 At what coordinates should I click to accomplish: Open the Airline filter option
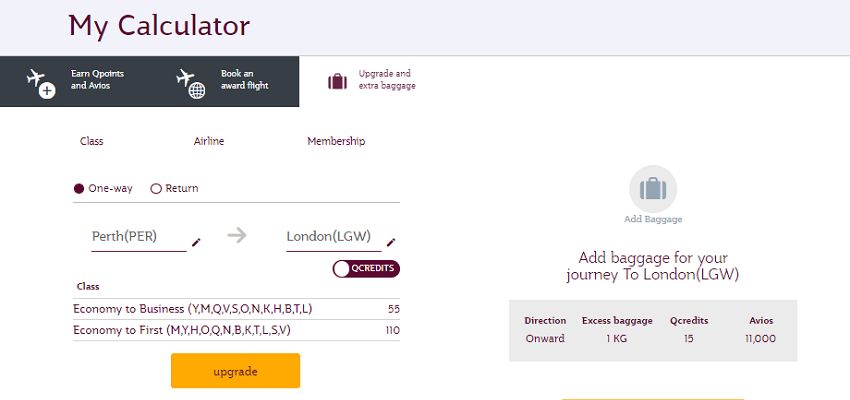pos(209,141)
